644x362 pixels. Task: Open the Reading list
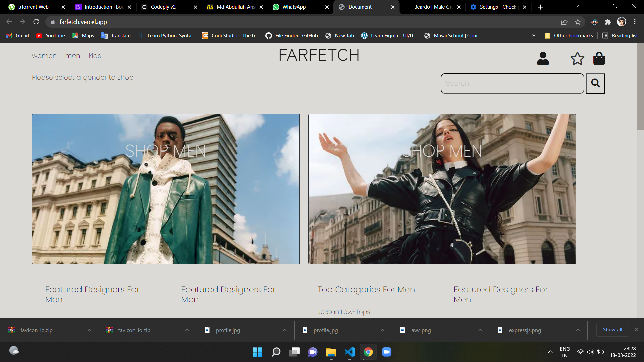coord(620,36)
